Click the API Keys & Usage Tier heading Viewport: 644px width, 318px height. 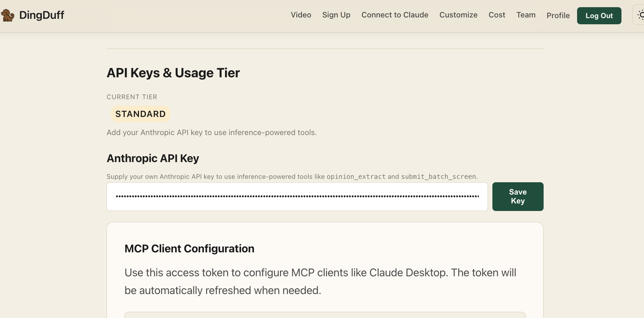click(x=173, y=73)
